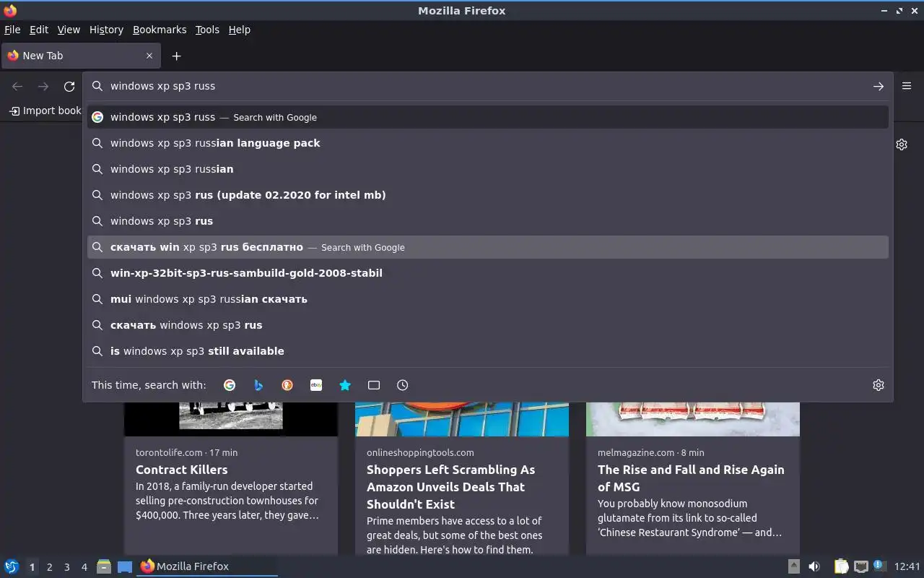The image size is (924, 578).
Task: Open Shoppers Left Scrambling Amazon deals article
Action: [x=450, y=487]
